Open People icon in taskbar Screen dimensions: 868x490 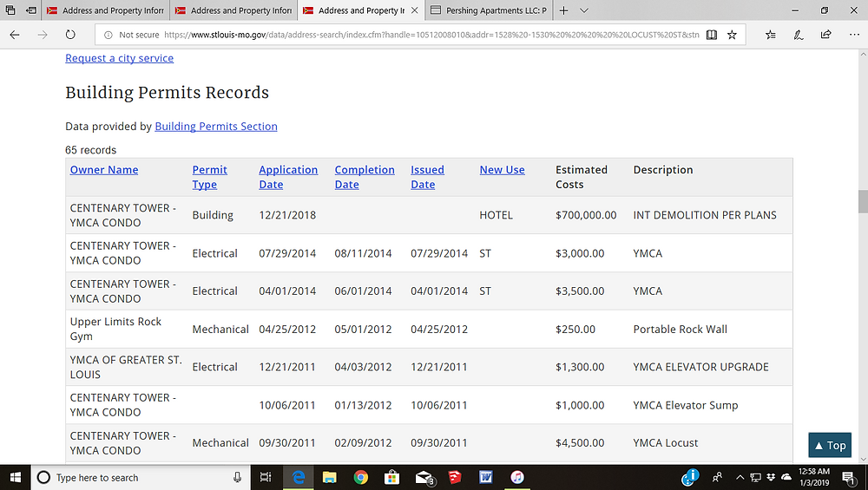[718, 477]
